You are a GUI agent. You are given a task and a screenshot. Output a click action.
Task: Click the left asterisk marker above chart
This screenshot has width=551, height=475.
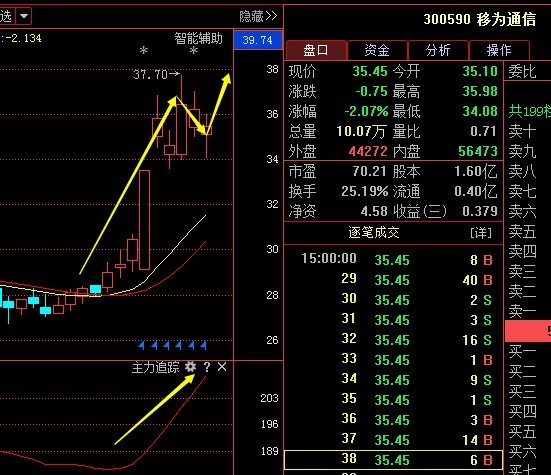(x=143, y=51)
